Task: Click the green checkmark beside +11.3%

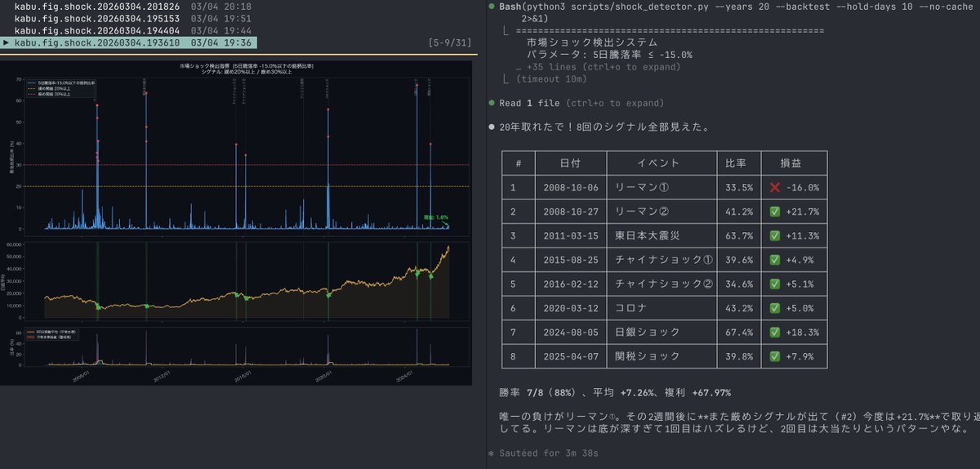Action: pyautogui.click(x=775, y=236)
